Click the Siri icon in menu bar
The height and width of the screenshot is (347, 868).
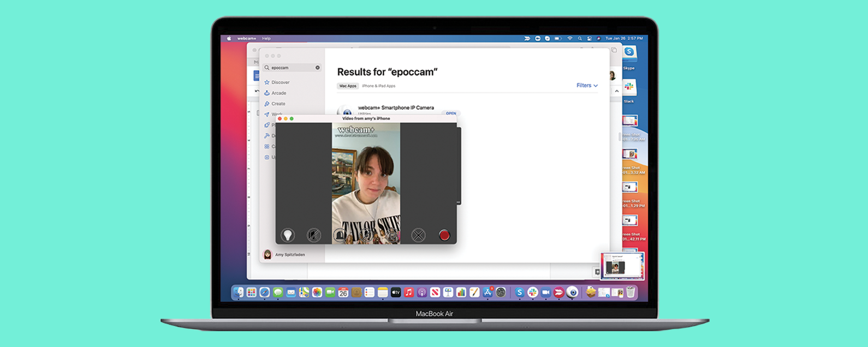[599, 39]
